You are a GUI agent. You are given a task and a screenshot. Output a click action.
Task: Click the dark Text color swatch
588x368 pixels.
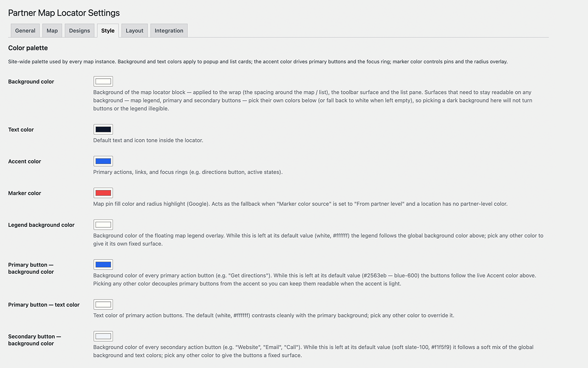pos(103,129)
